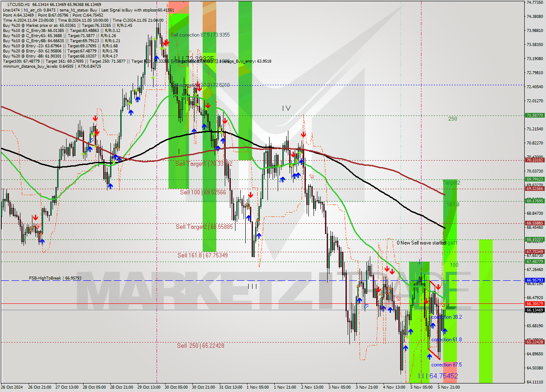Viewport: 546px width, 392px height.
Task: Click the 'Sell Target1 | 70.33102' label
Action: [204, 164]
